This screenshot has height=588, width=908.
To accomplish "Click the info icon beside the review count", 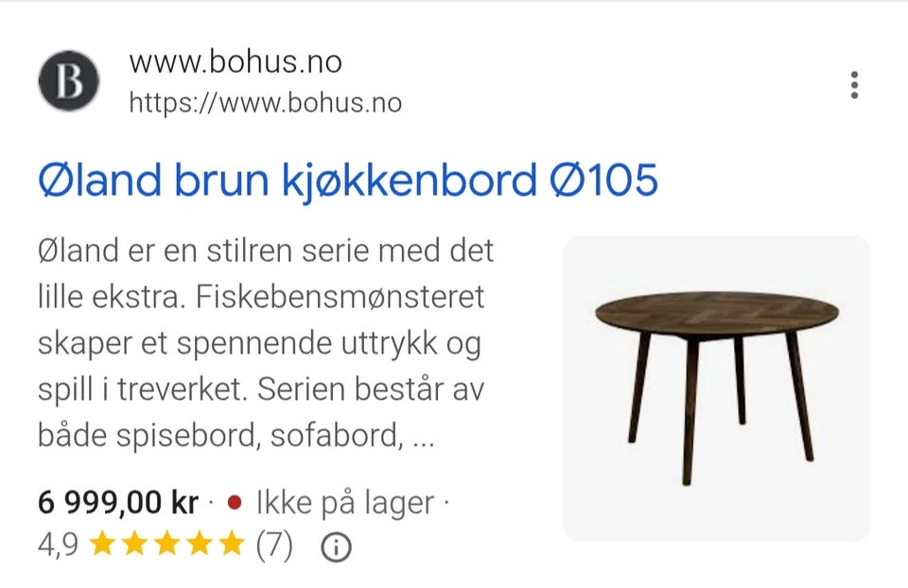I will coord(336,547).
